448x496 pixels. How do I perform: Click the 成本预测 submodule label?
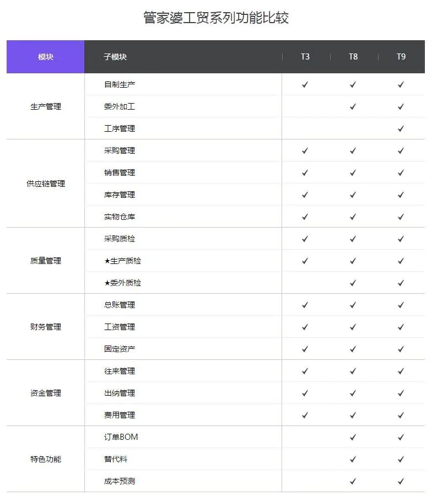120,481
